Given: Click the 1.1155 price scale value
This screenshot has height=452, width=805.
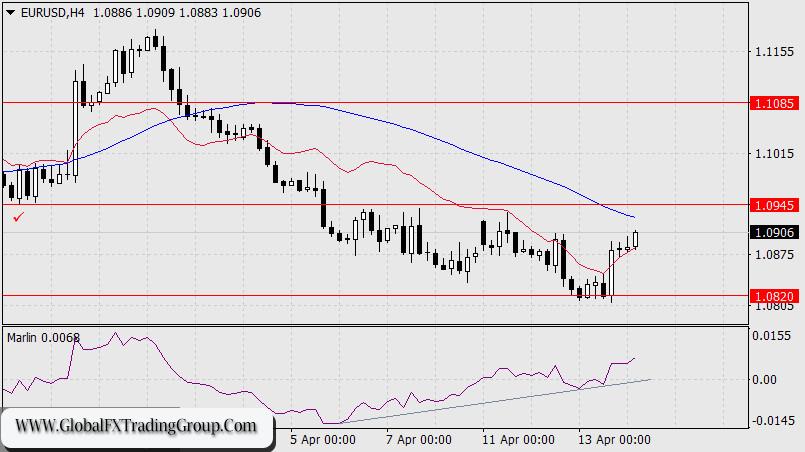Looking at the screenshot, I should coord(774,52).
